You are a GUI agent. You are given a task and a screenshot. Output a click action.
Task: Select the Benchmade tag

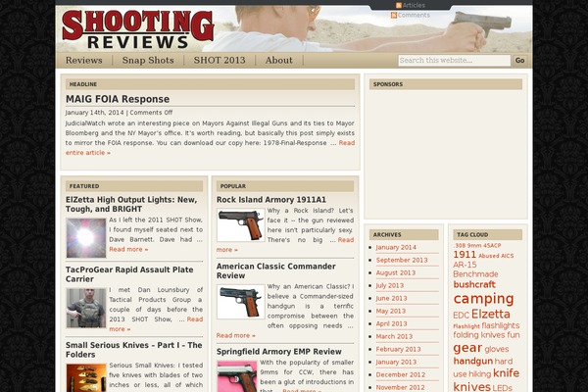click(x=475, y=274)
